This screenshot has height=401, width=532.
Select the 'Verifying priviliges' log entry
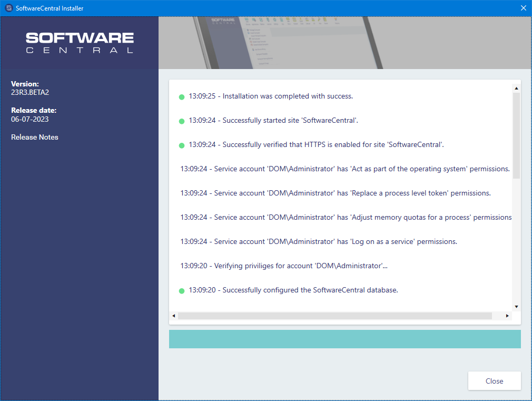(x=283, y=266)
